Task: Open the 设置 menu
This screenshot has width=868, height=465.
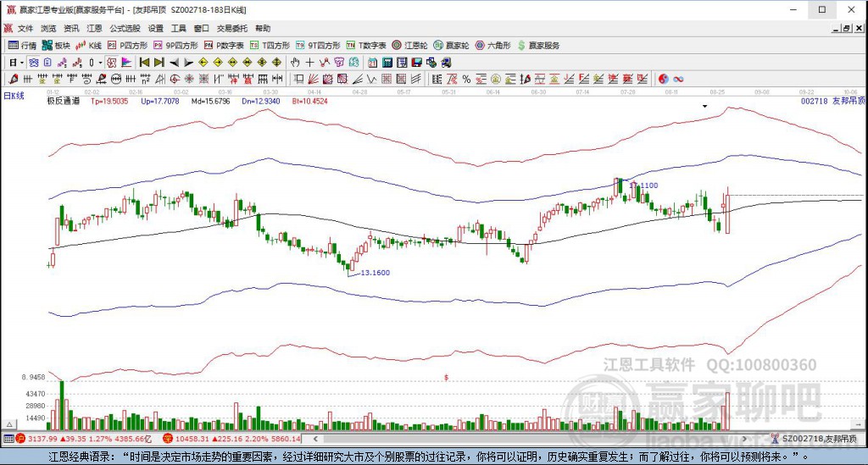Action: (156, 28)
